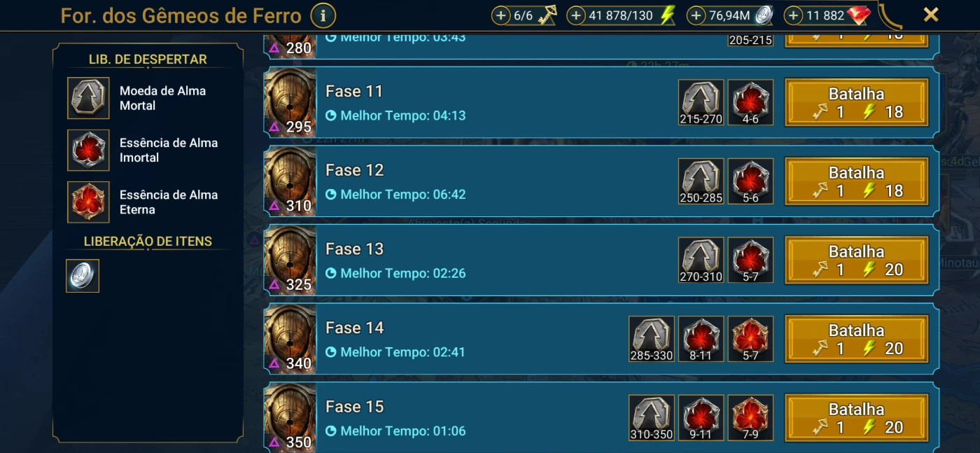Add gems with plus beside 11 882
The width and height of the screenshot is (980, 453).
(793, 15)
